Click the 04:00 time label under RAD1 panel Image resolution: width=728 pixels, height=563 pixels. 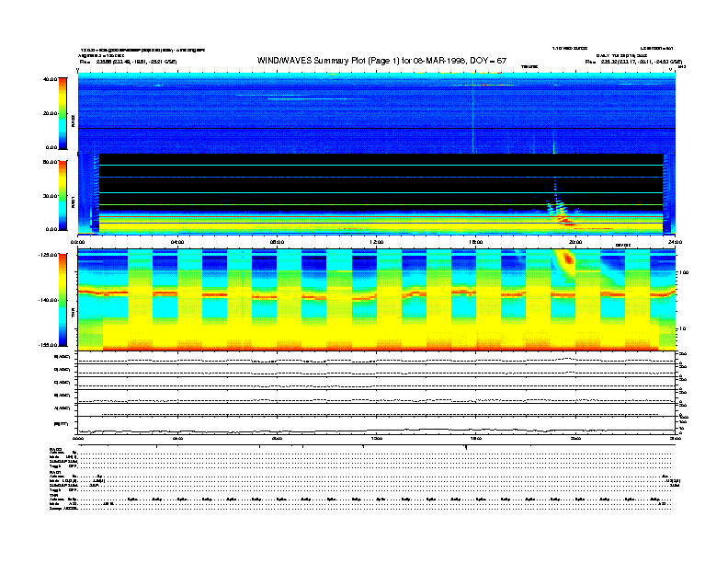pyautogui.click(x=177, y=242)
